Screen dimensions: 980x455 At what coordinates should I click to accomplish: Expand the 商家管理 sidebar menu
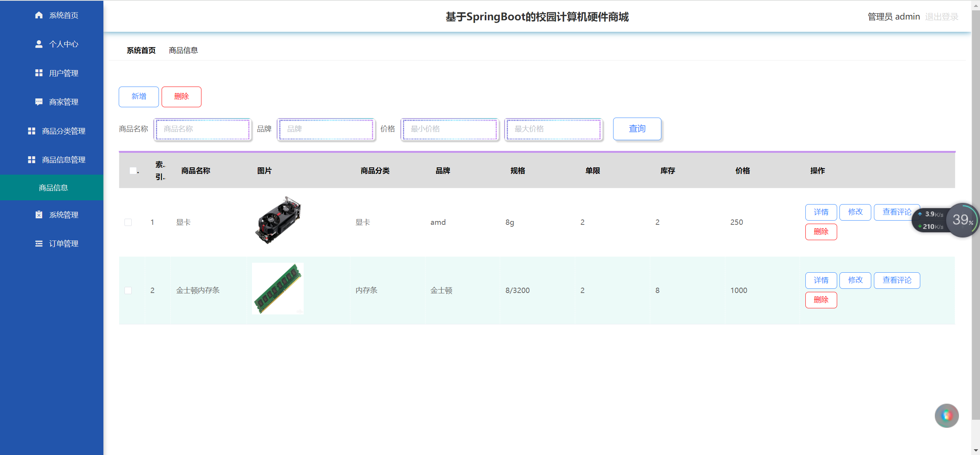(x=52, y=102)
